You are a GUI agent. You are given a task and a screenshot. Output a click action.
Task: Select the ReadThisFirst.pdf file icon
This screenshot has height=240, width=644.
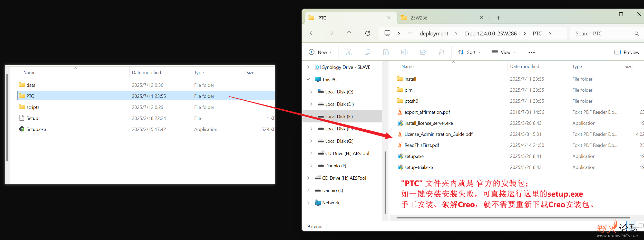pyautogui.click(x=400, y=145)
